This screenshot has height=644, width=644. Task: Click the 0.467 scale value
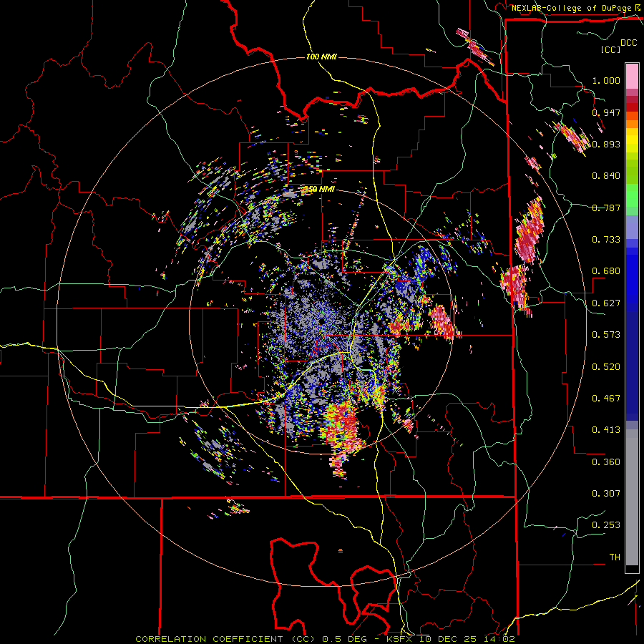[x=606, y=399]
